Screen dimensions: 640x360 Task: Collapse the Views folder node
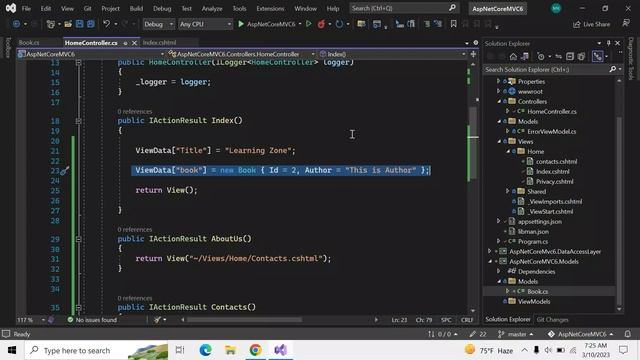coord(499,142)
